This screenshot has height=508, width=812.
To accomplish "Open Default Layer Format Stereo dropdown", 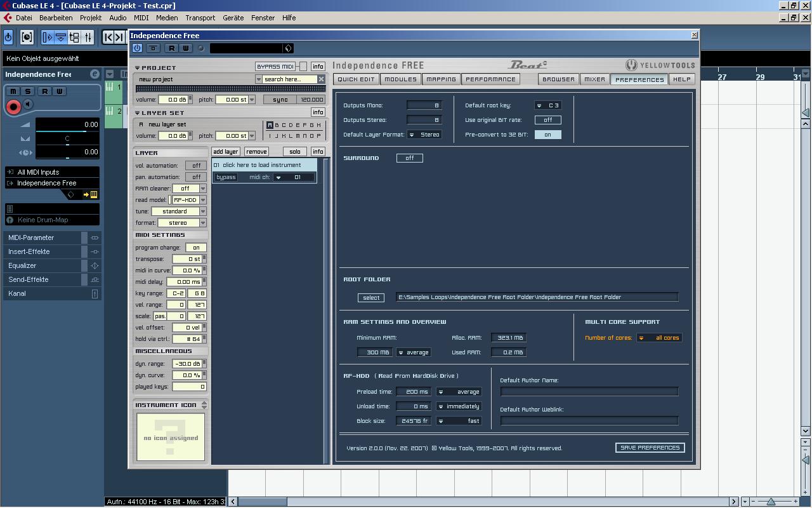I will tap(424, 135).
